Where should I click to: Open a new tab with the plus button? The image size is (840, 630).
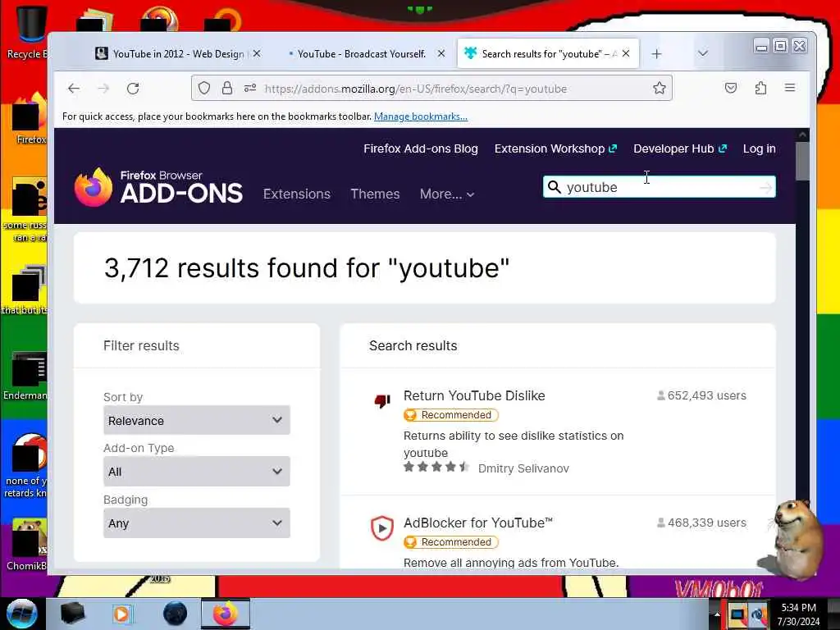(657, 54)
